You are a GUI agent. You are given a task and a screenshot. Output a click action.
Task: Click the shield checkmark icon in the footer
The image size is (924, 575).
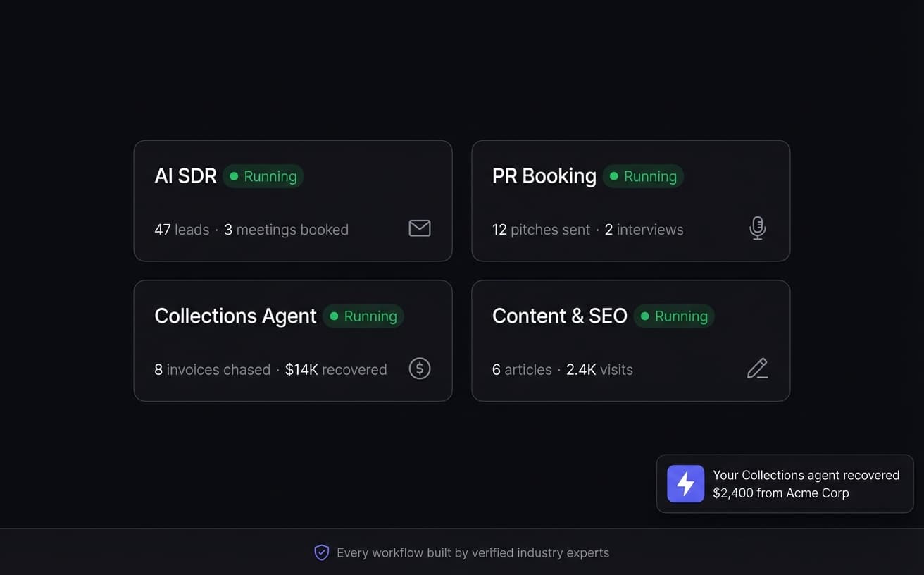pyautogui.click(x=321, y=552)
